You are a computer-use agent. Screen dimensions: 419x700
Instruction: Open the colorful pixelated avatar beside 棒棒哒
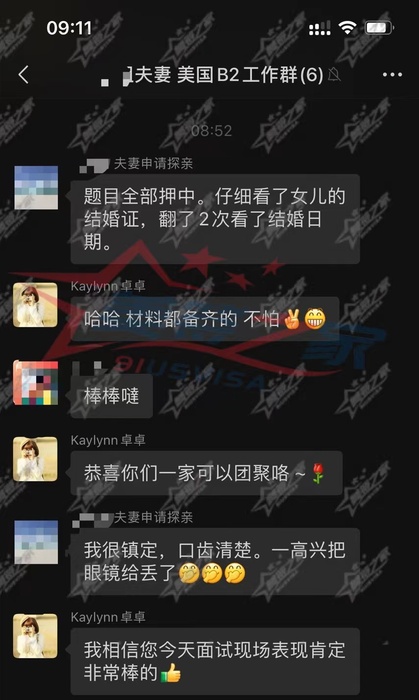tap(36, 383)
